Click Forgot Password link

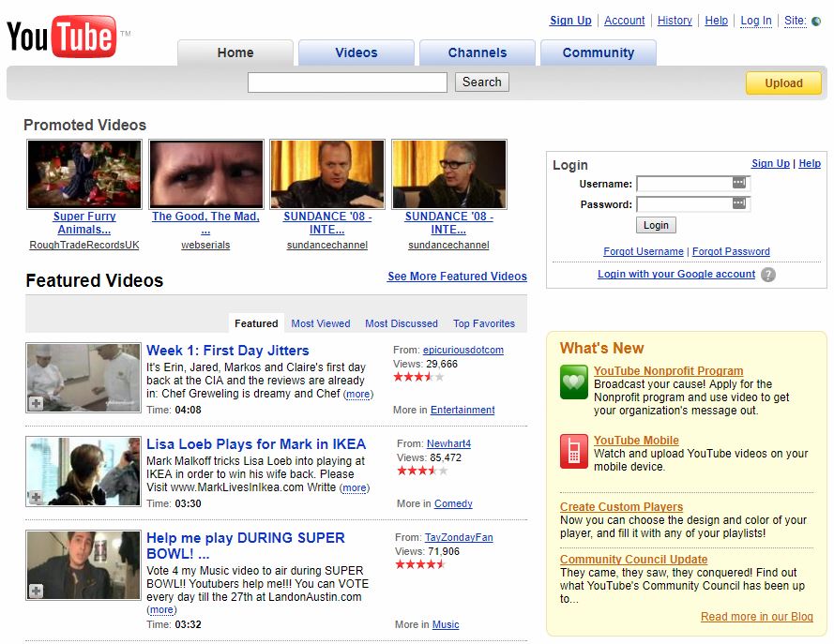[x=731, y=251]
